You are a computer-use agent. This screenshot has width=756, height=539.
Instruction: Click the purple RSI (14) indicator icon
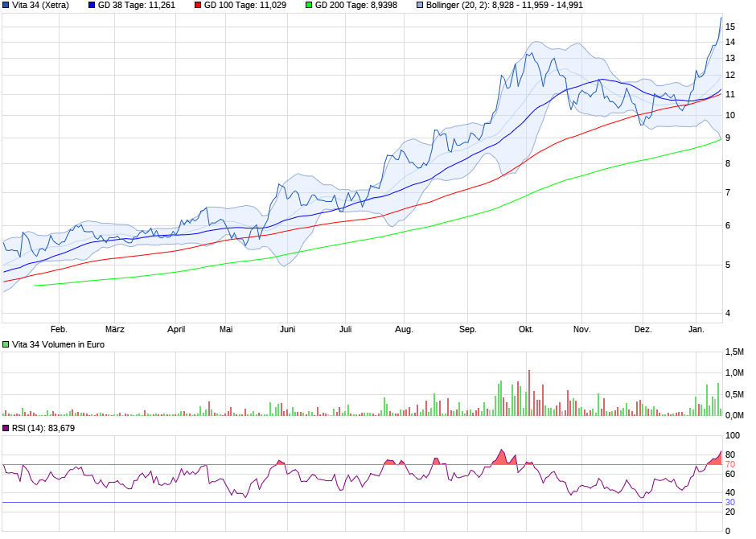click(6, 429)
